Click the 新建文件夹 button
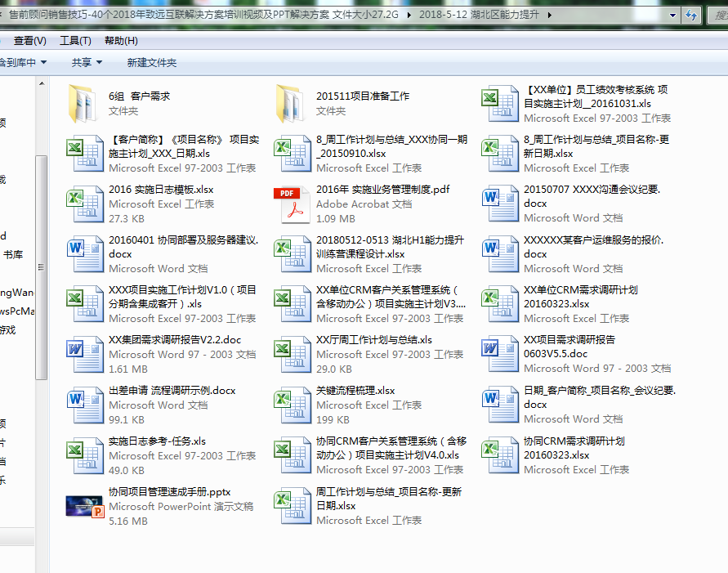Viewport: 728px width, 573px height. [151, 62]
